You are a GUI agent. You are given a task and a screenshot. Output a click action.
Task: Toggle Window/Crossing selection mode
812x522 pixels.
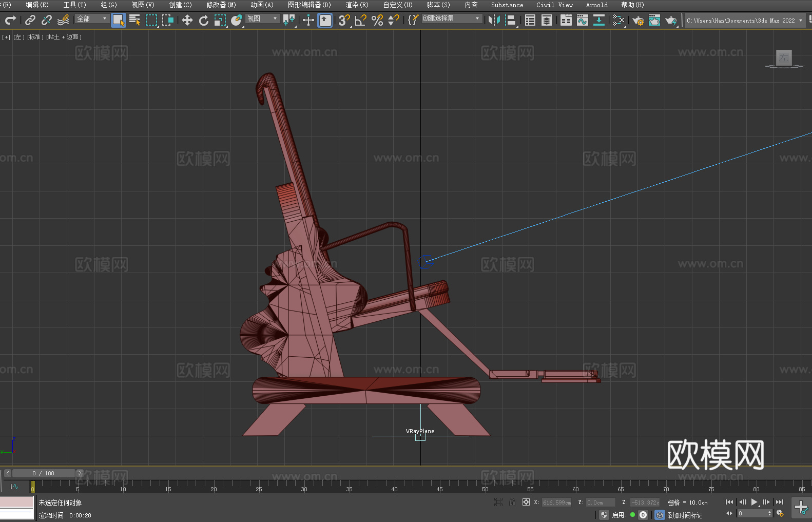point(168,20)
